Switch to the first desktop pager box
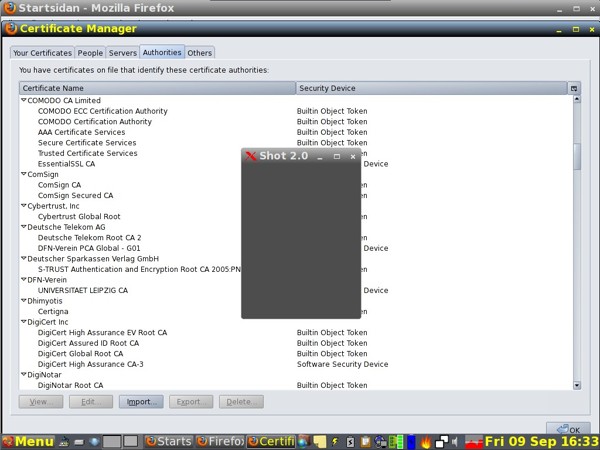The height and width of the screenshot is (450, 600). (111, 441)
